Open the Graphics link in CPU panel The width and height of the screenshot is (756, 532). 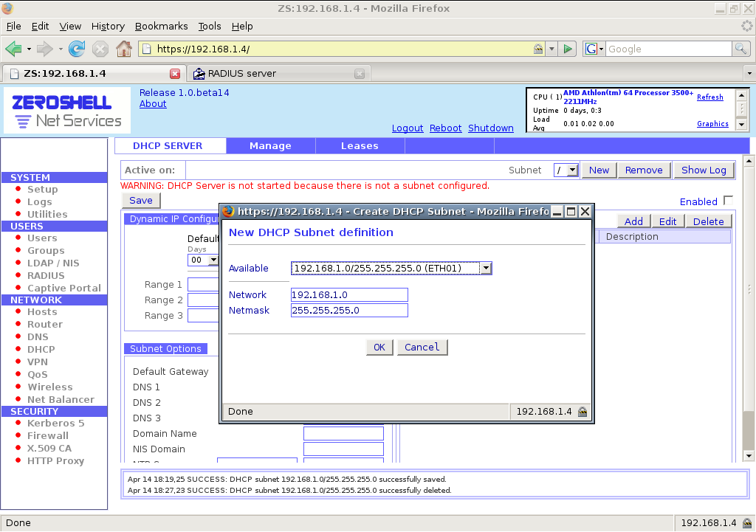pyautogui.click(x=712, y=124)
